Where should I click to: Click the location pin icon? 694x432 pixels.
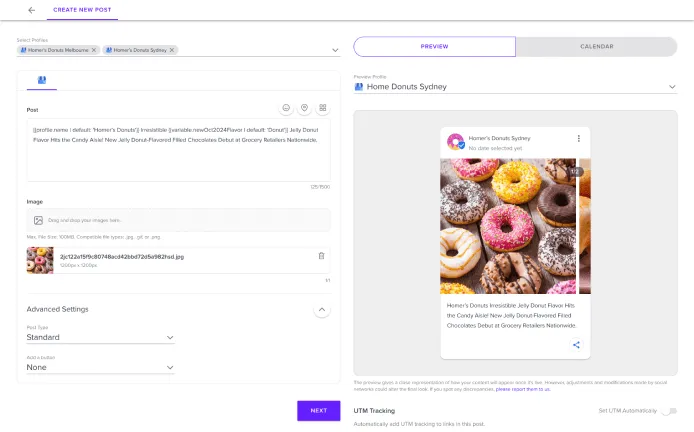tap(305, 108)
